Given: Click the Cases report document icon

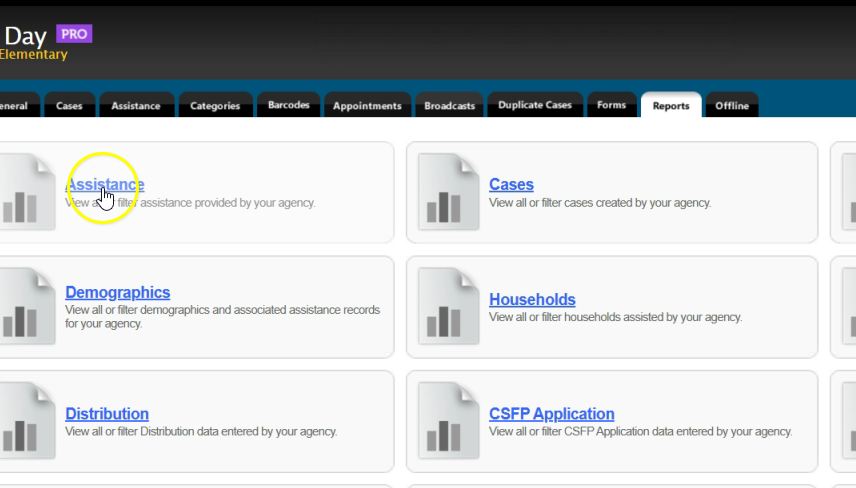Looking at the screenshot, I should coord(441,191).
